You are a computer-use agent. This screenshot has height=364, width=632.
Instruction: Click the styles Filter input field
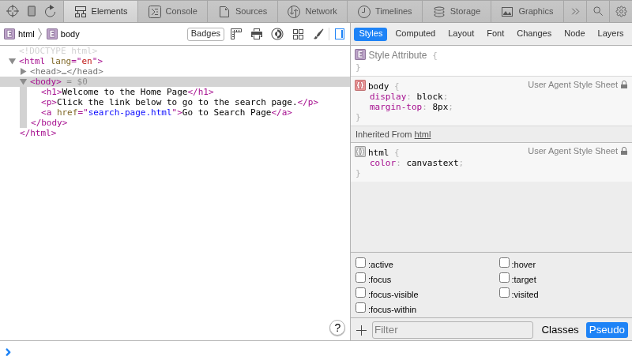point(452,330)
